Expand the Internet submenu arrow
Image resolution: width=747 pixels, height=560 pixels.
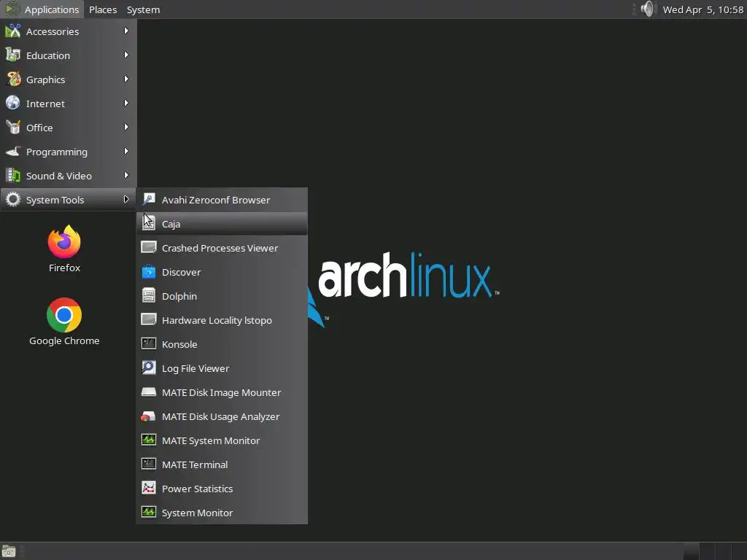point(126,103)
